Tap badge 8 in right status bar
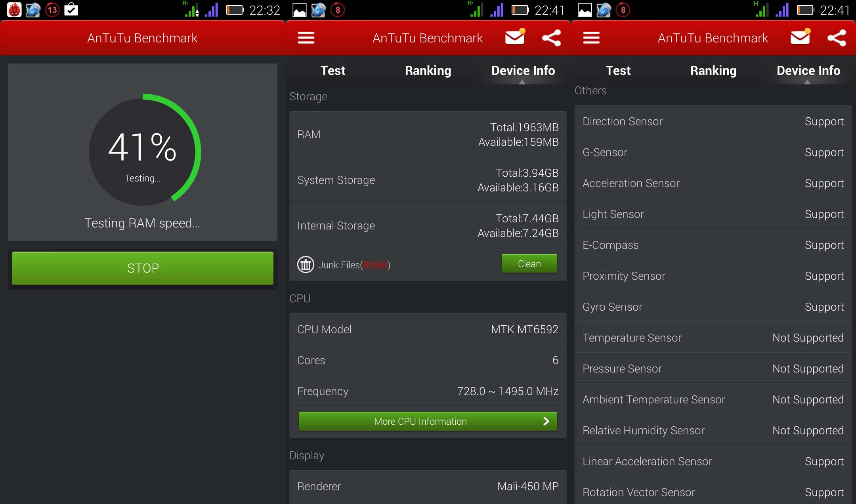The height and width of the screenshot is (504, 856). (623, 10)
